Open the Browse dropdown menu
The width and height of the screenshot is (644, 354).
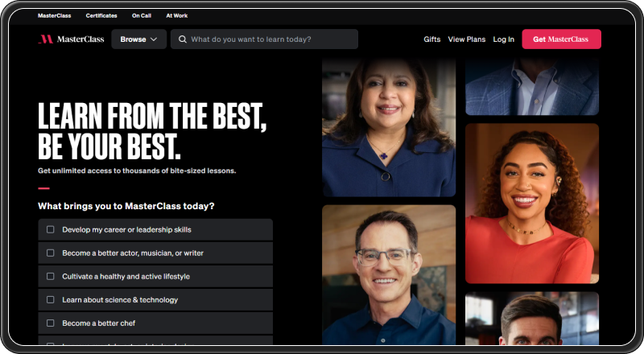pyautogui.click(x=138, y=39)
